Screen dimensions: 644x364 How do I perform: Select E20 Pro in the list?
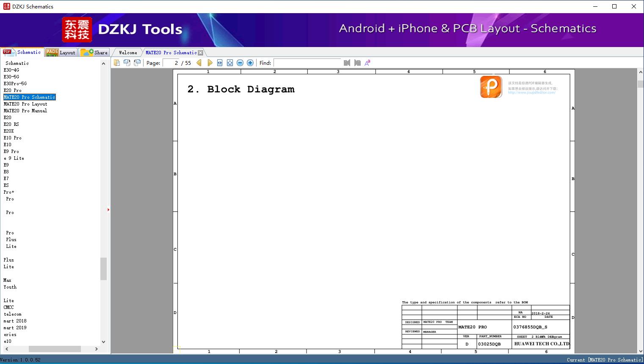(x=13, y=90)
